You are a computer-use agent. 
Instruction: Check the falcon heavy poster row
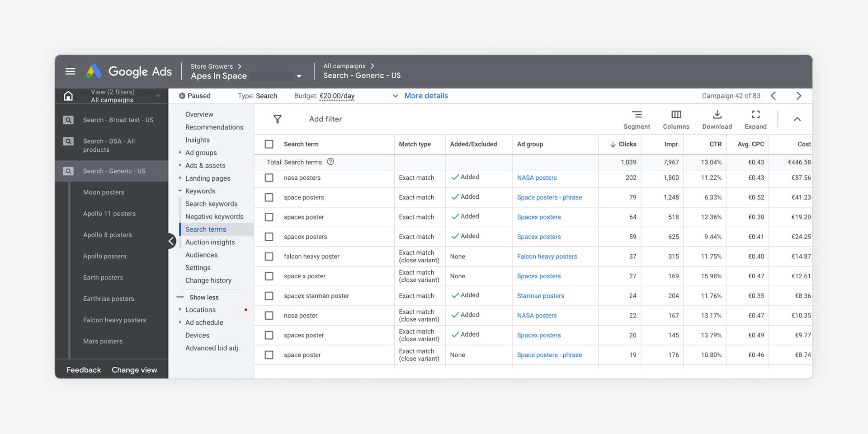tap(269, 257)
